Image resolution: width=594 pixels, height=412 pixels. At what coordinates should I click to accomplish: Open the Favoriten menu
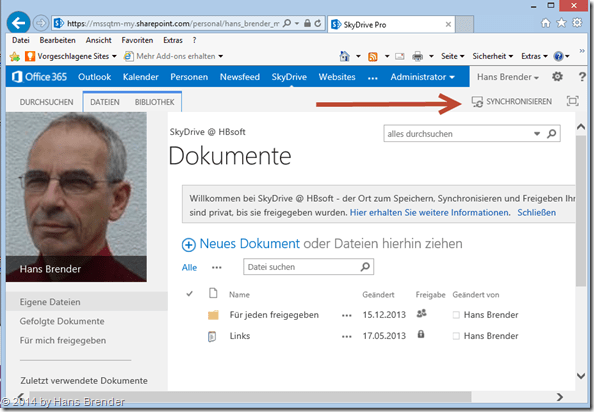tap(137, 40)
